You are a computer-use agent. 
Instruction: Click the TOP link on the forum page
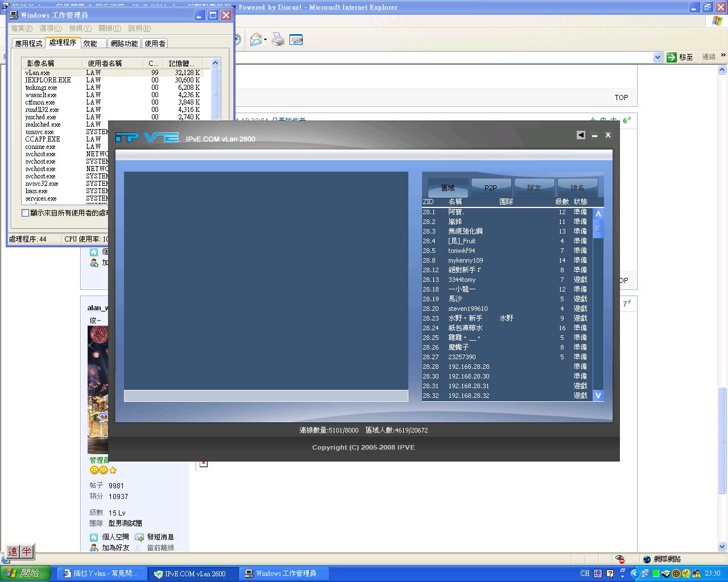(621, 97)
